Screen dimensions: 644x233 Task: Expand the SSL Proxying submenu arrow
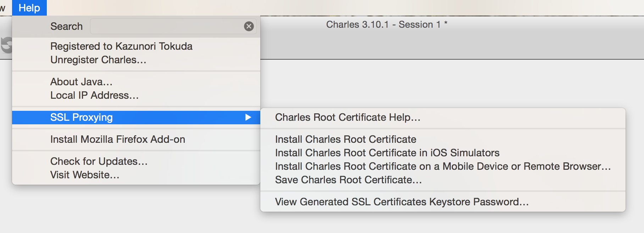coord(248,117)
